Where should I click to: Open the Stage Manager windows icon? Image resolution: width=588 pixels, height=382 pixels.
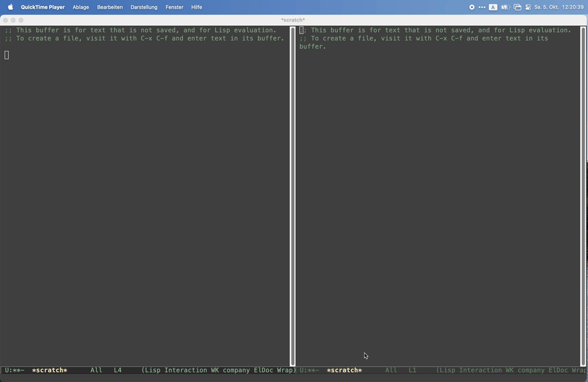click(518, 7)
